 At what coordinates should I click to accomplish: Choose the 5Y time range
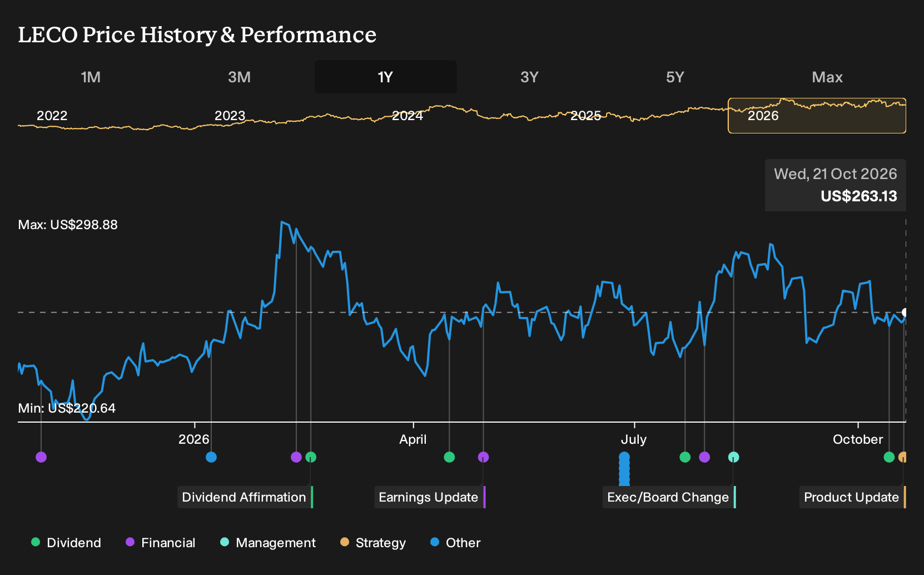click(675, 77)
